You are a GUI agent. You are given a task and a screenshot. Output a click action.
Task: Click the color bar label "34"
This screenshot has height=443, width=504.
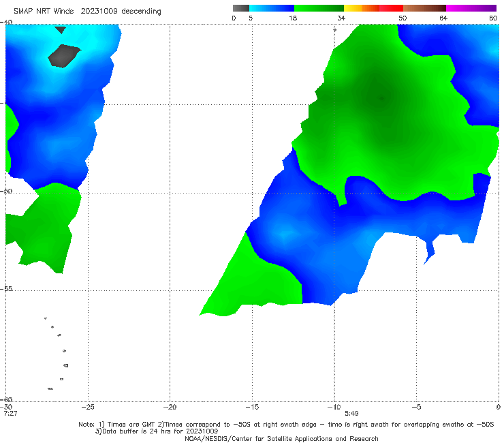[x=341, y=18]
